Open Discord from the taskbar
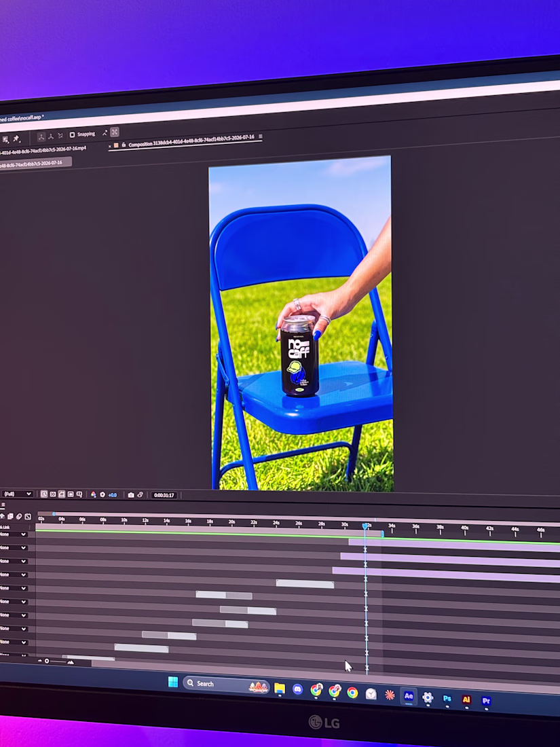560x747 pixels. [x=297, y=689]
